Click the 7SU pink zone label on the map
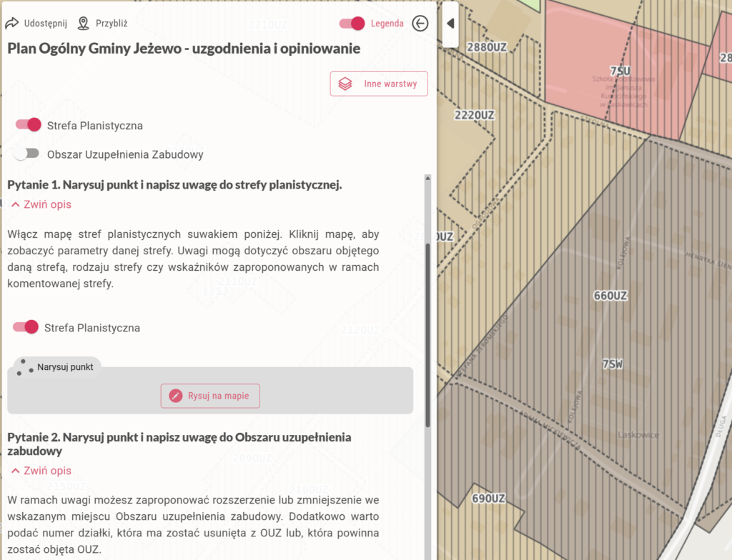Viewport: 732px width, 560px height. (x=620, y=71)
